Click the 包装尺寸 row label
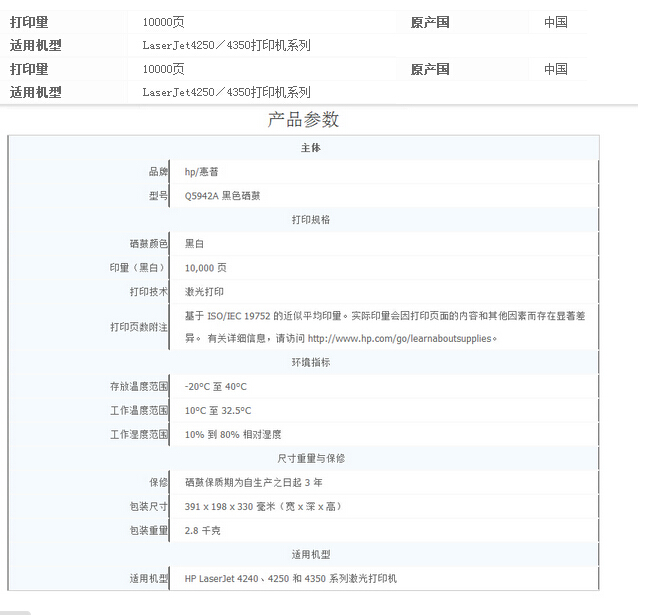The image size is (657, 615). pyautogui.click(x=149, y=506)
